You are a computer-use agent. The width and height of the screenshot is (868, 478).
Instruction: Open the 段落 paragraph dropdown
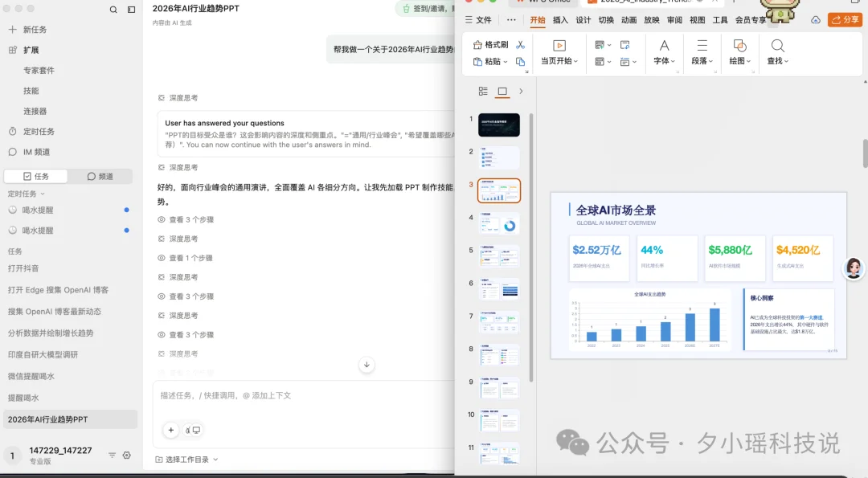702,53
